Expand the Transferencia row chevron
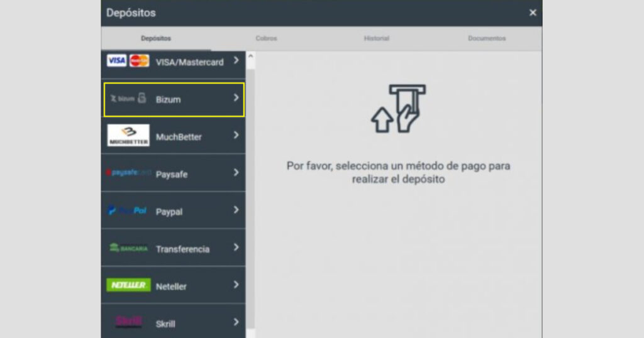The height and width of the screenshot is (338, 644). (236, 247)
